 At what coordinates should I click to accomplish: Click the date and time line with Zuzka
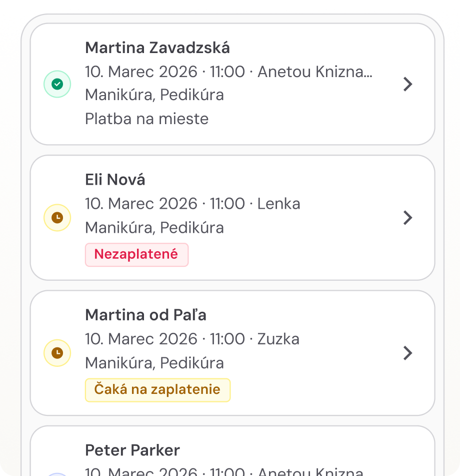(x=192, y=339)
